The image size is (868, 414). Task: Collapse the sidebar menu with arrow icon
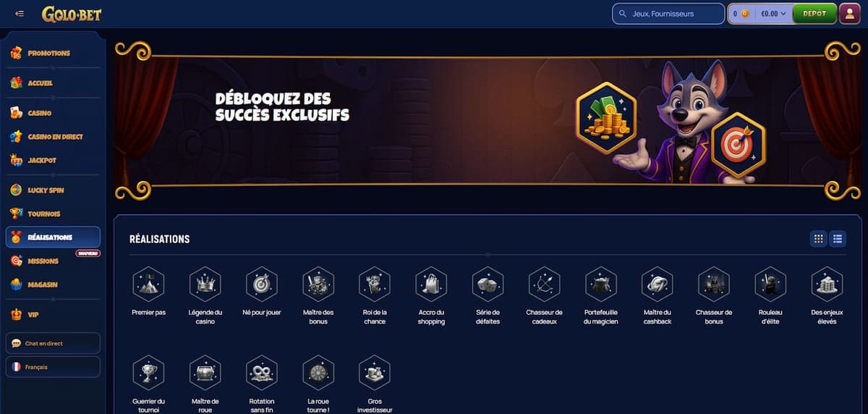pyautogui.click(x=20, y=14)
